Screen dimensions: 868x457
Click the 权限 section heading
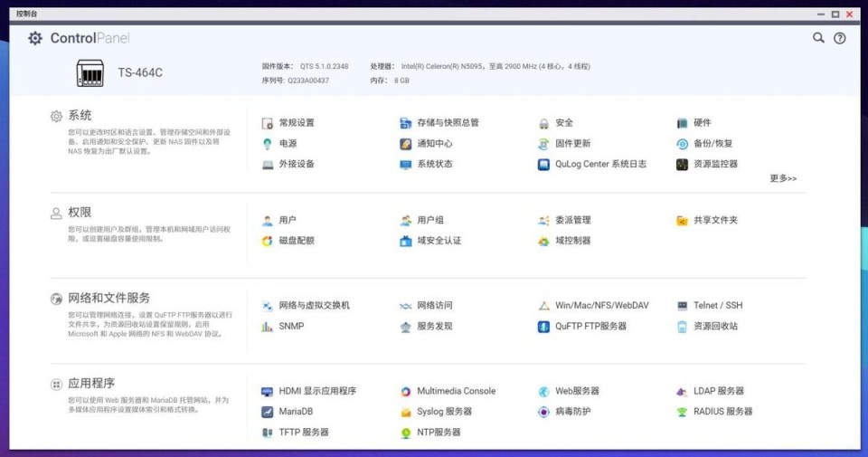click(80, 212)
